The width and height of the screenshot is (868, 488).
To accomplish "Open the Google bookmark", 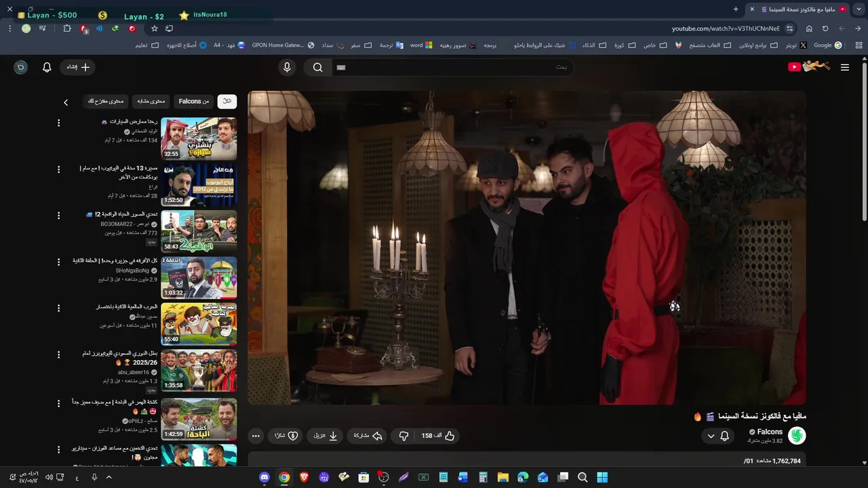I will coord(827,45).
